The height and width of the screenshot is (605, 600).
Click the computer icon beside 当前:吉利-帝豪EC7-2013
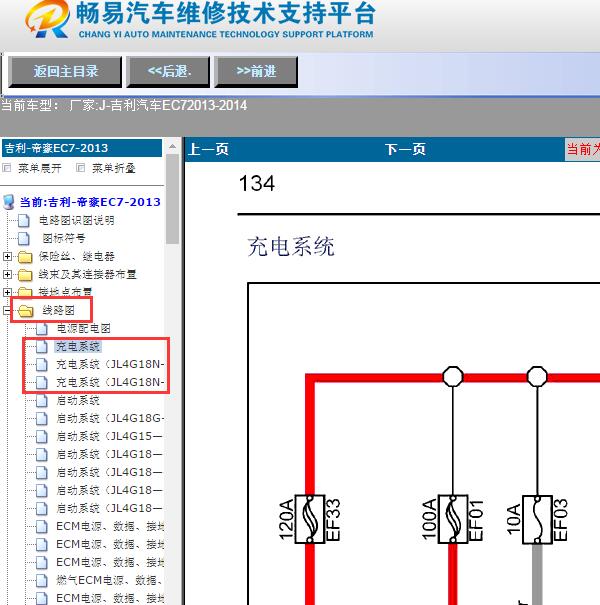pos(8,202)
